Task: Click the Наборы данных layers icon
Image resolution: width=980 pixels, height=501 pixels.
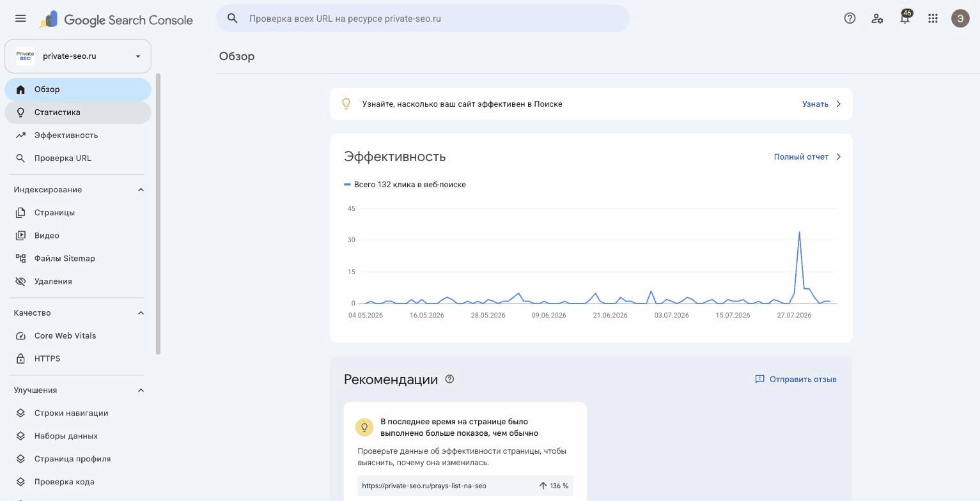Action: [x=20, y=436]
